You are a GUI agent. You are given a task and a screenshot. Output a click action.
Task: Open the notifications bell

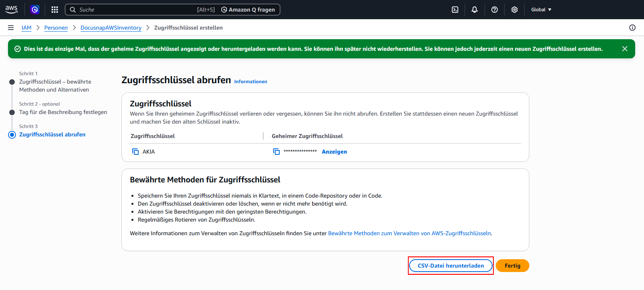pyautogui.click(x=475, y=10)
